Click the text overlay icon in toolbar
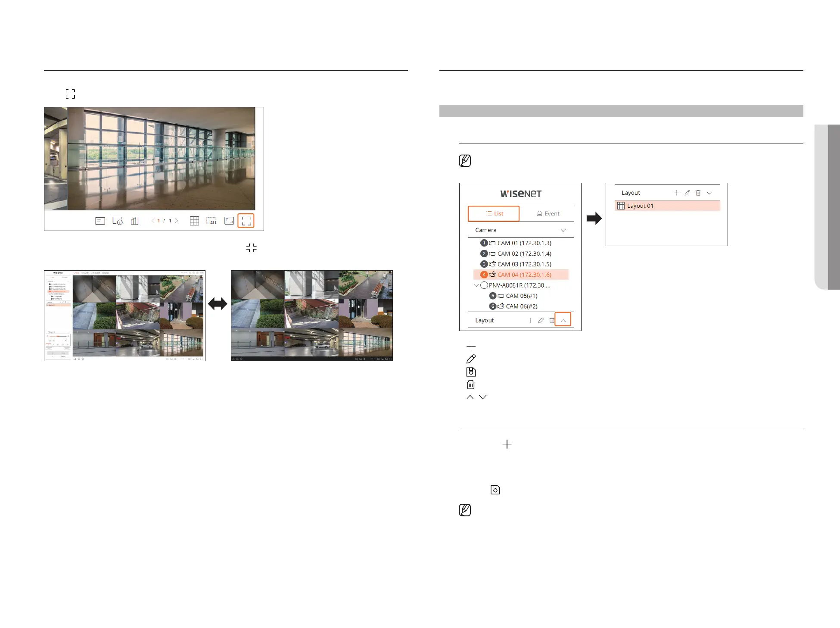Screen dimensions: 840x628 (100, 221)
